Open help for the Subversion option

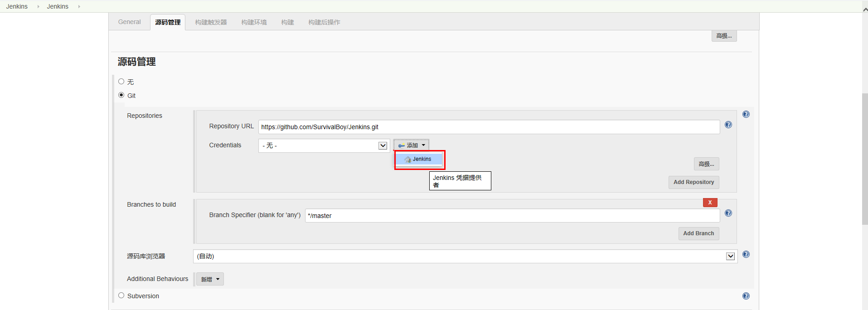click(746, 296)
